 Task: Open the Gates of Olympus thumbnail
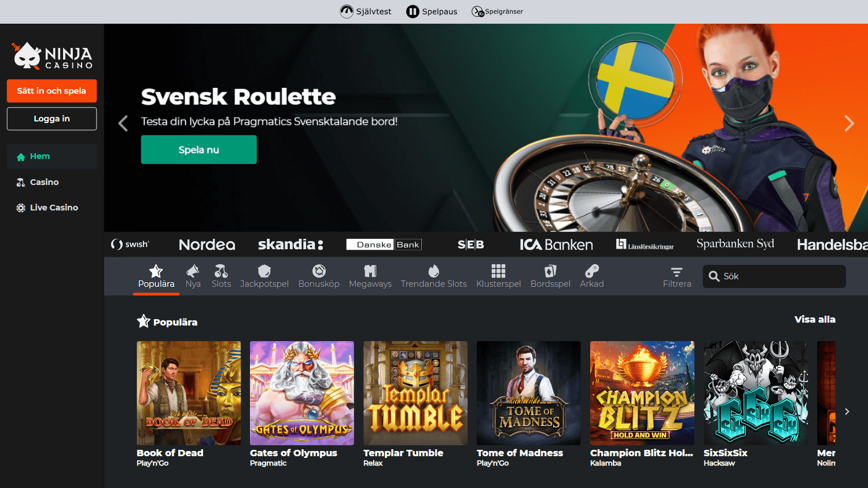pyautogui.click(x=302, y=393)
